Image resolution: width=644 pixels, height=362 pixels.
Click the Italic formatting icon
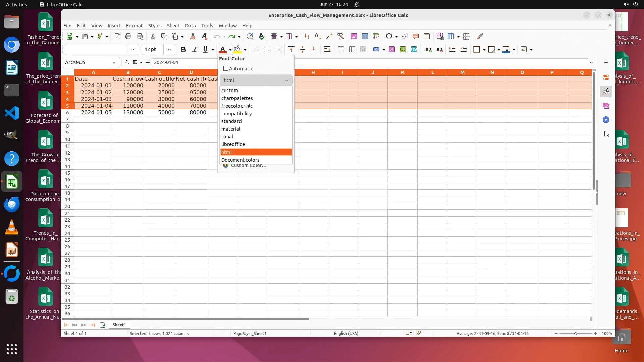coord(195,50)
